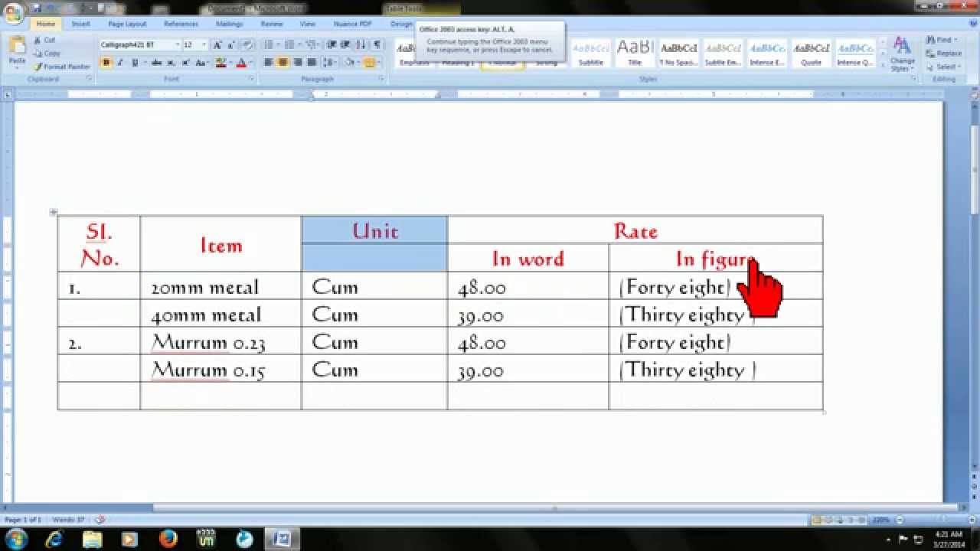Screen dimensions: 980x551
Task: Copy the selection with Copy
Action: 47,54
